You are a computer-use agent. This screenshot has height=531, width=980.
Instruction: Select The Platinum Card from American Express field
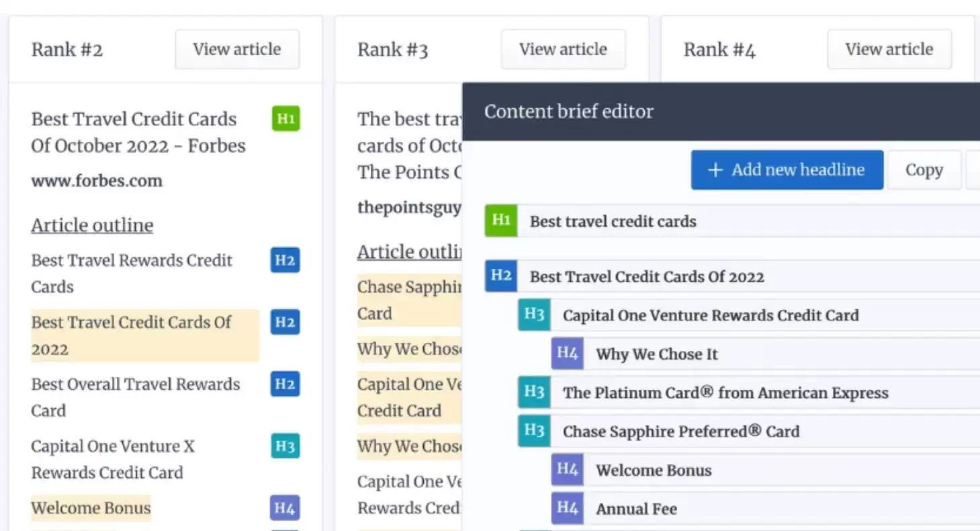(765, 393)
